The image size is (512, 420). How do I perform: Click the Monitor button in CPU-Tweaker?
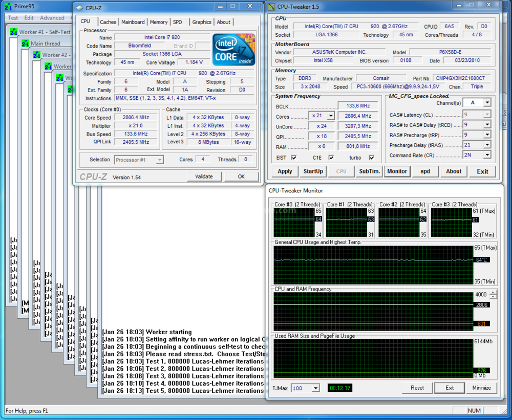(397, 171)
